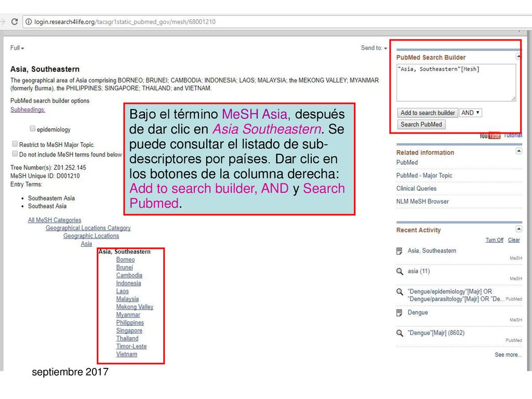This screenshot has height=399, width=532.
Task: Click the magnifier icon beside "Dengue"[Majr] (8602)
Action: pyautogui.click(x=400, y=333)
